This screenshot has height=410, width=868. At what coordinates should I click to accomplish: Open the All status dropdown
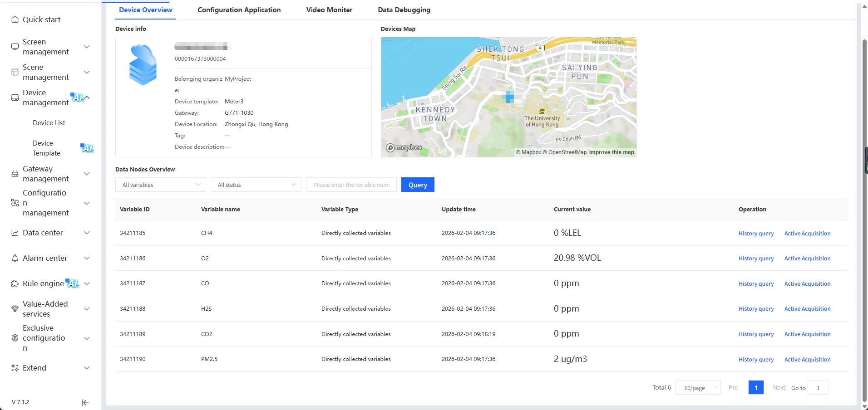pos(256,185)
